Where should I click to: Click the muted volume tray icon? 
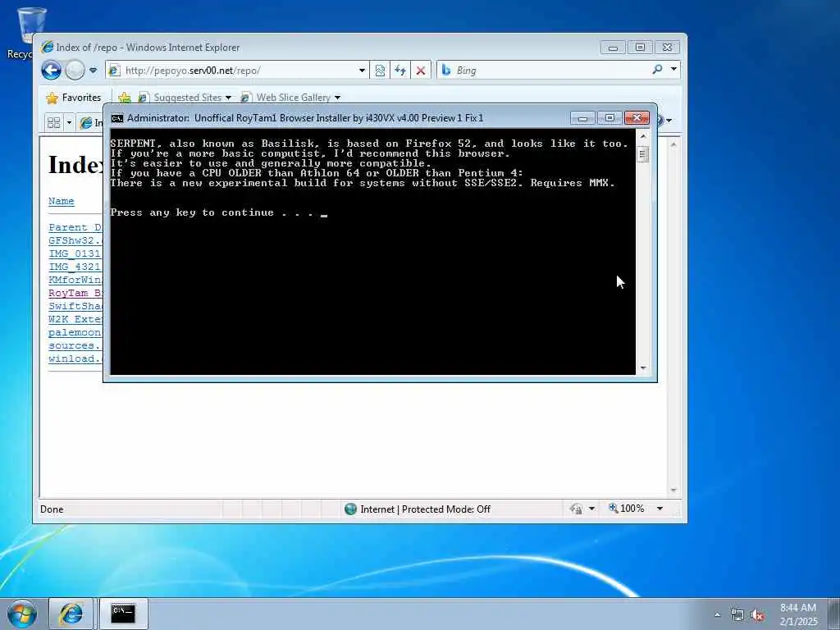coord(757,615)
